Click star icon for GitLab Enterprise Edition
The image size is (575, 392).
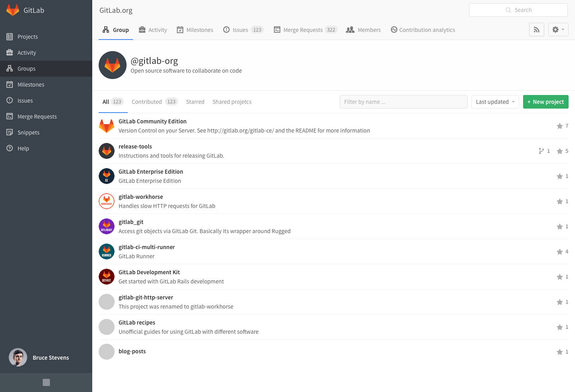(x=560, y=176)
